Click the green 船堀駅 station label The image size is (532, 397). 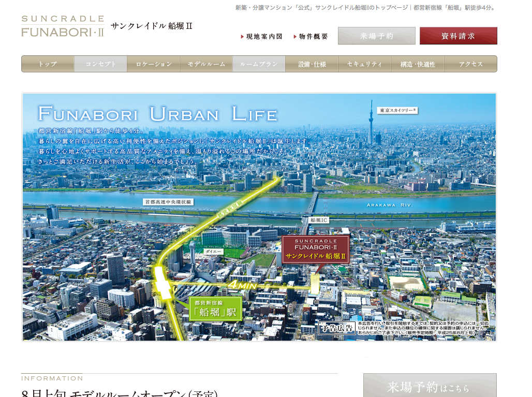[x=215, y=309]
